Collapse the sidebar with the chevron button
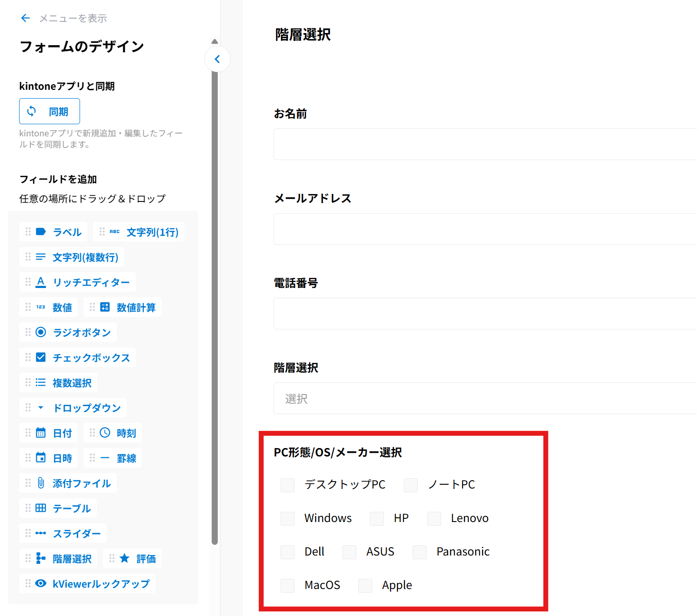 [x=217, y=59]
